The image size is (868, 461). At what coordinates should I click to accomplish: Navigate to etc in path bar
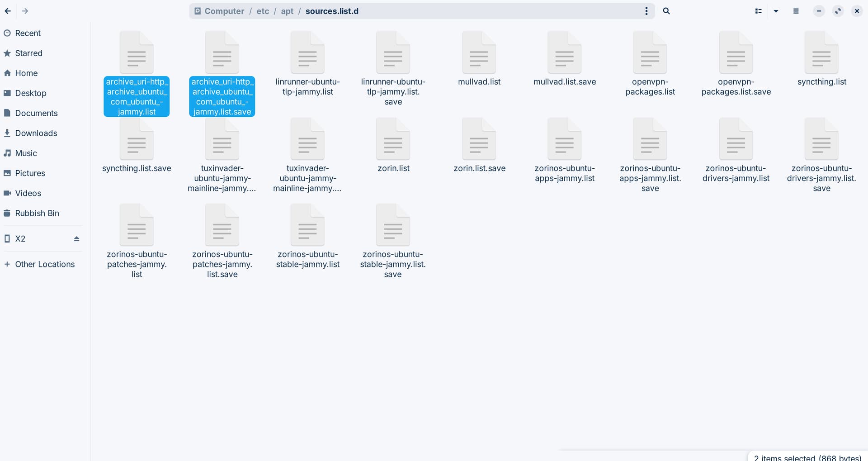coord(263,11)
